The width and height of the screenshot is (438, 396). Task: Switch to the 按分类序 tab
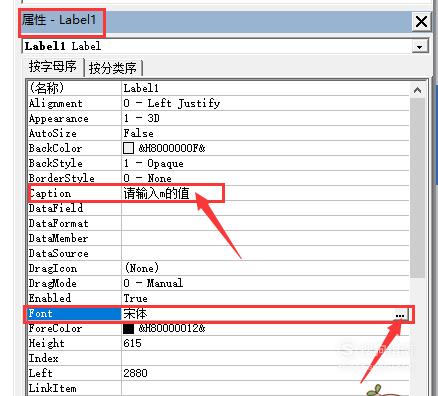(113, 68)
